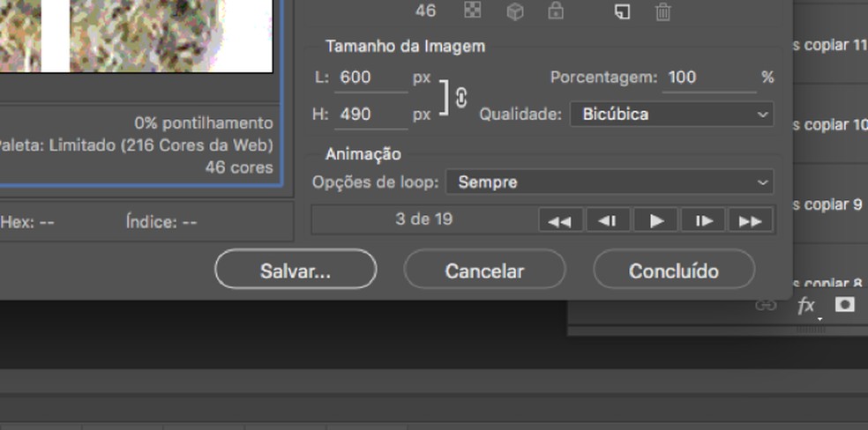The image size is (868, 430).
Task: Open the Qualidade dropdown set to Bicúbica
Action: [671, 115]
